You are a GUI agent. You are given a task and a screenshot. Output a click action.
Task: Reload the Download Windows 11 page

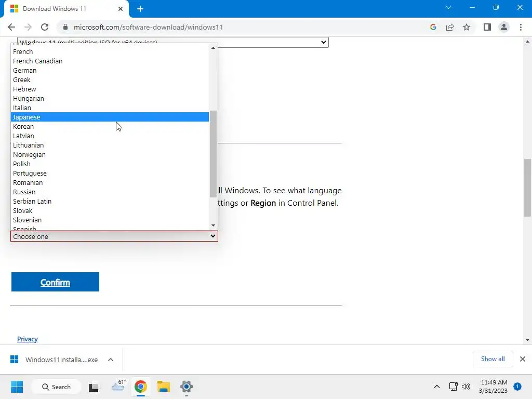tap(45, 27)
